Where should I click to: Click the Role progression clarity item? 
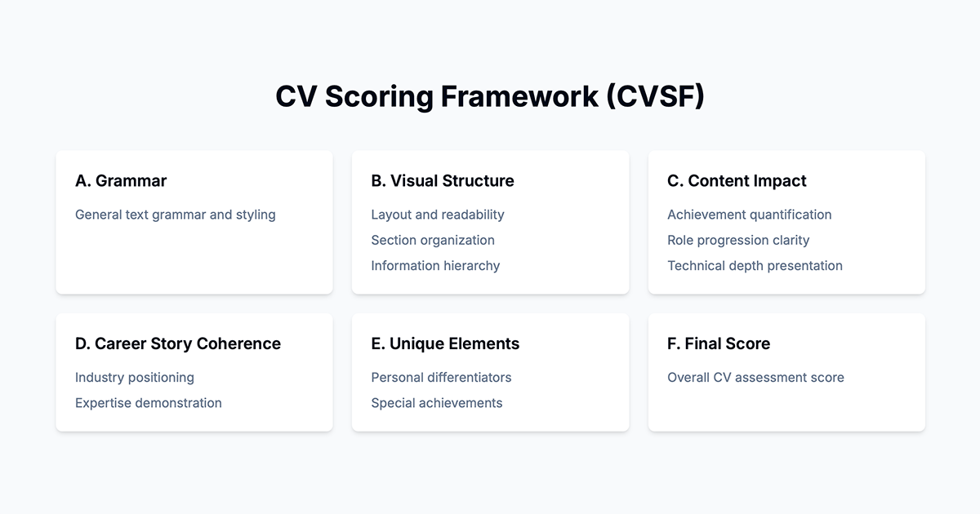pyautogui.click(x=738, y=240)
